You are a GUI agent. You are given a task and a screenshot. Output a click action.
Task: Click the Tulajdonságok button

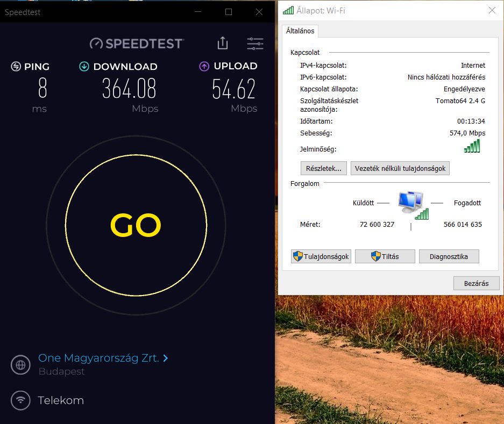click(321, 256)
